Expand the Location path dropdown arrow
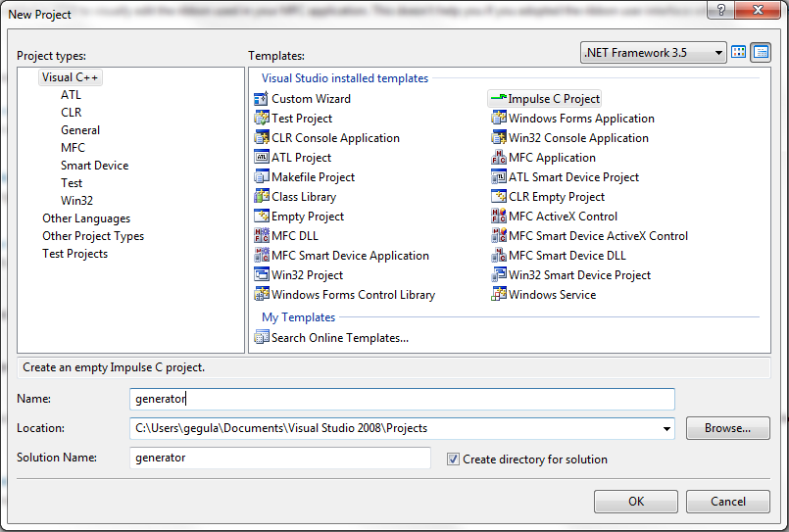789x532 pixels. click(666, 428)
